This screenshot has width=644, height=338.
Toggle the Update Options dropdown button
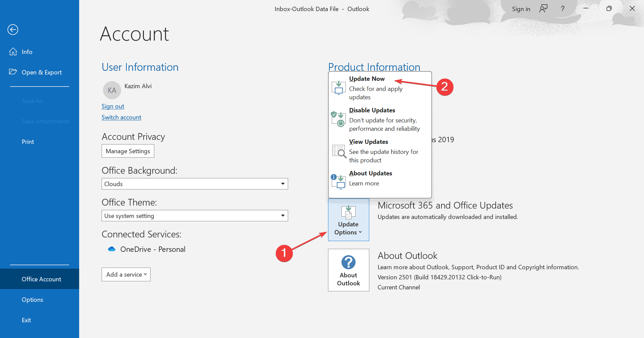348,220
